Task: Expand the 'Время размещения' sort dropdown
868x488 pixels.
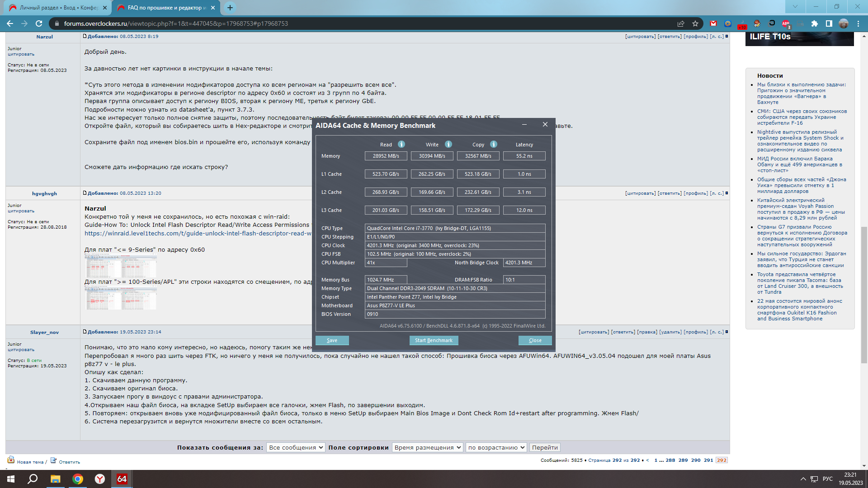Action: pos(427,447)
